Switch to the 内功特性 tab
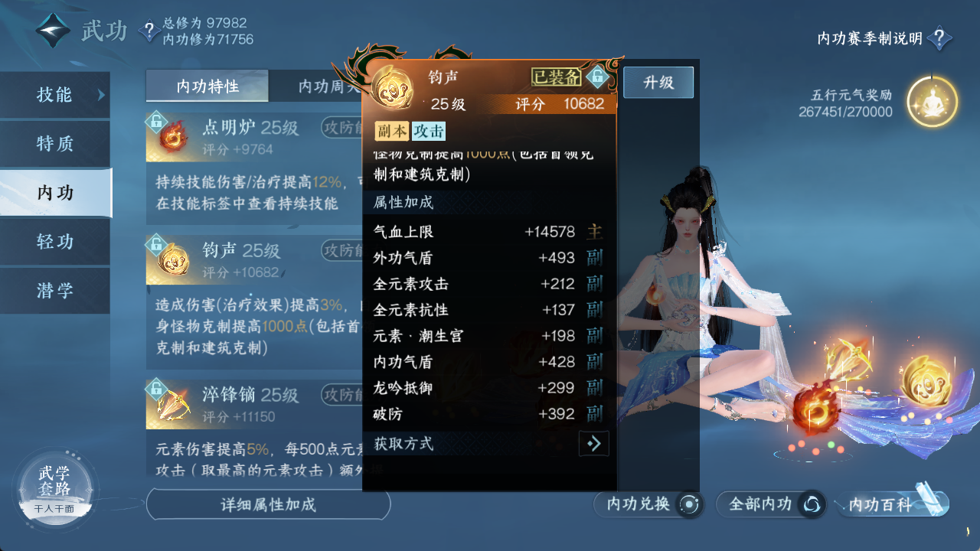This screenshot has width=980, height=551. pos(207,86)
